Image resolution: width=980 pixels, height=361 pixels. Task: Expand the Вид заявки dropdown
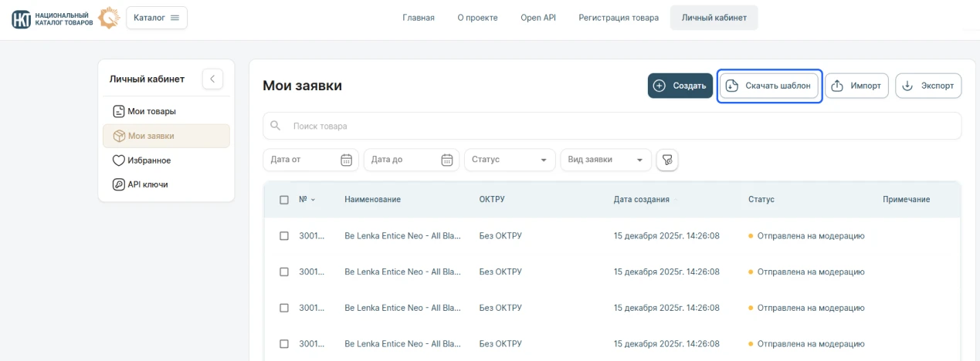(605, 160)
